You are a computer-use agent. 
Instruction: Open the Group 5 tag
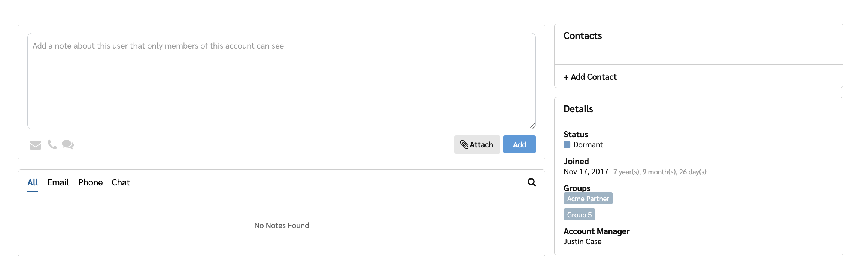coord(579,215)
